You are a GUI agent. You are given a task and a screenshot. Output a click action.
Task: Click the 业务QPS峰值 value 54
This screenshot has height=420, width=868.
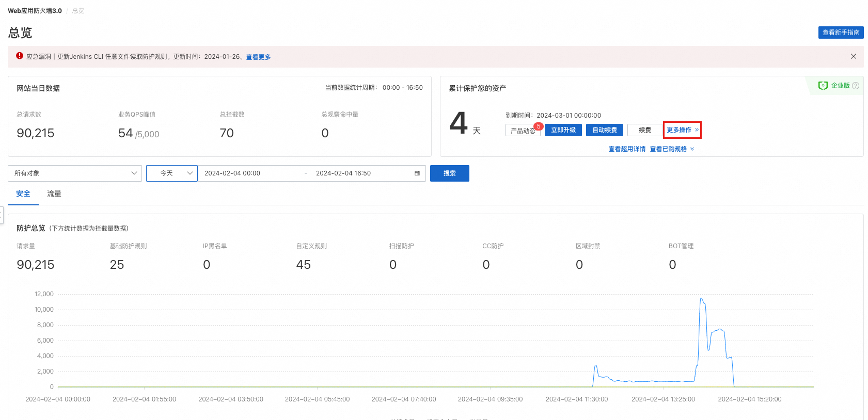coord(125,133)
